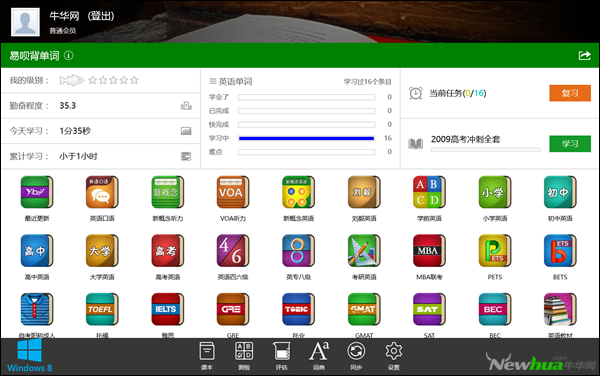Open the BEC book icon
The width and height of the screenshot is (600, 376).
[495, 309]
